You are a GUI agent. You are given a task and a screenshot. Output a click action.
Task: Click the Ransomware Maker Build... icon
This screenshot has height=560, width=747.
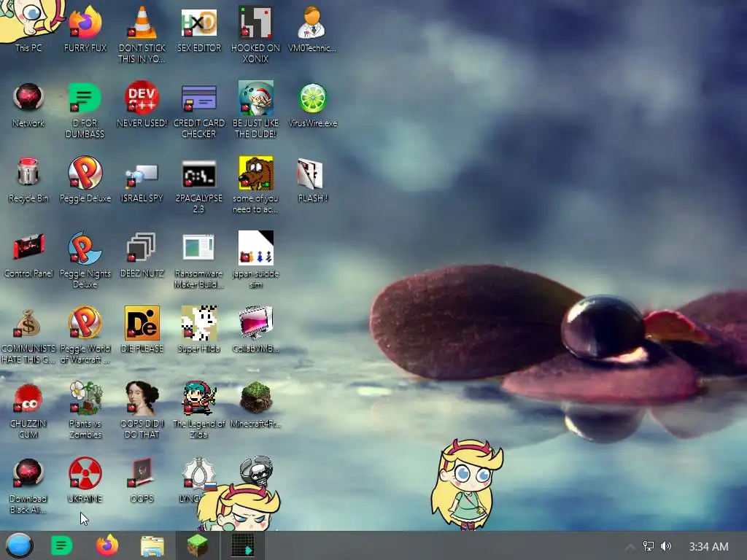pyautogui.click(x=198, y=261)
